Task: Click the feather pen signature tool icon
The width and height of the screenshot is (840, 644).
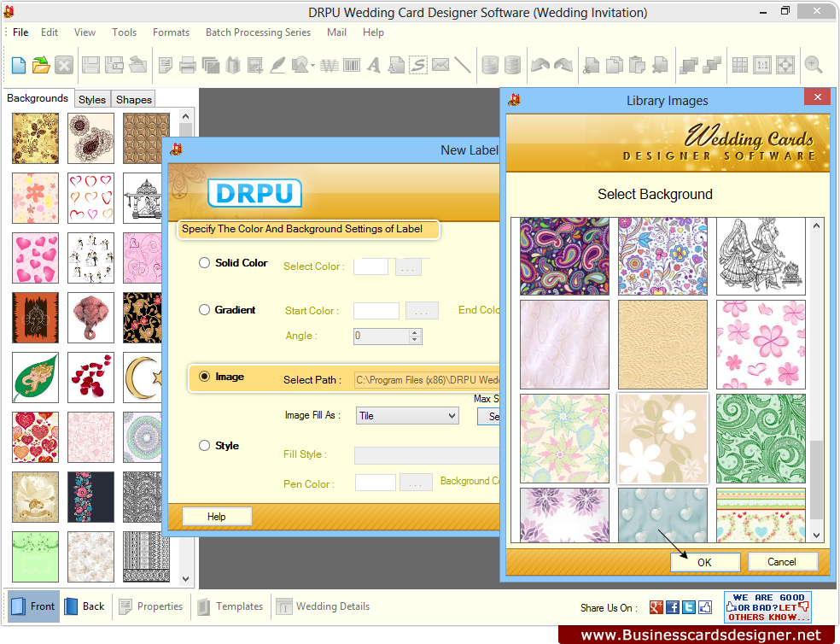Action: (277, 66)
